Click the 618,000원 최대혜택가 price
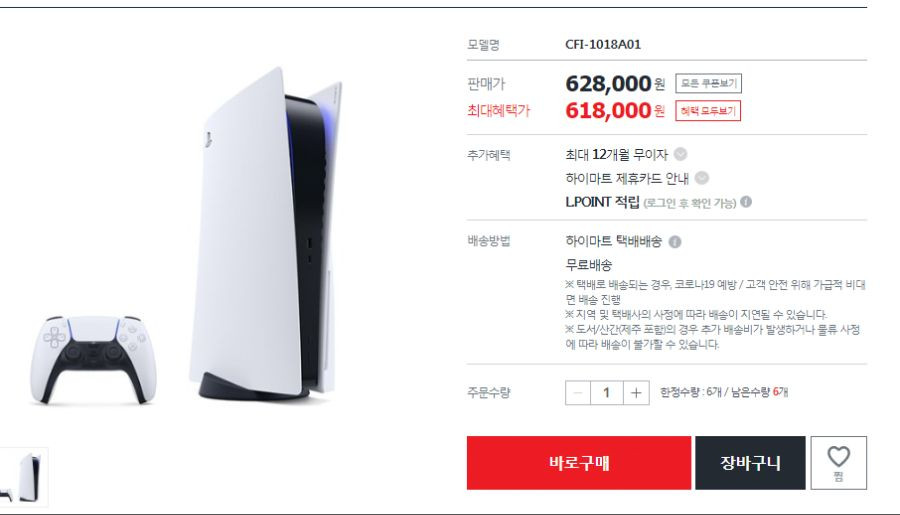900x515 pixels. click(615, 110)
